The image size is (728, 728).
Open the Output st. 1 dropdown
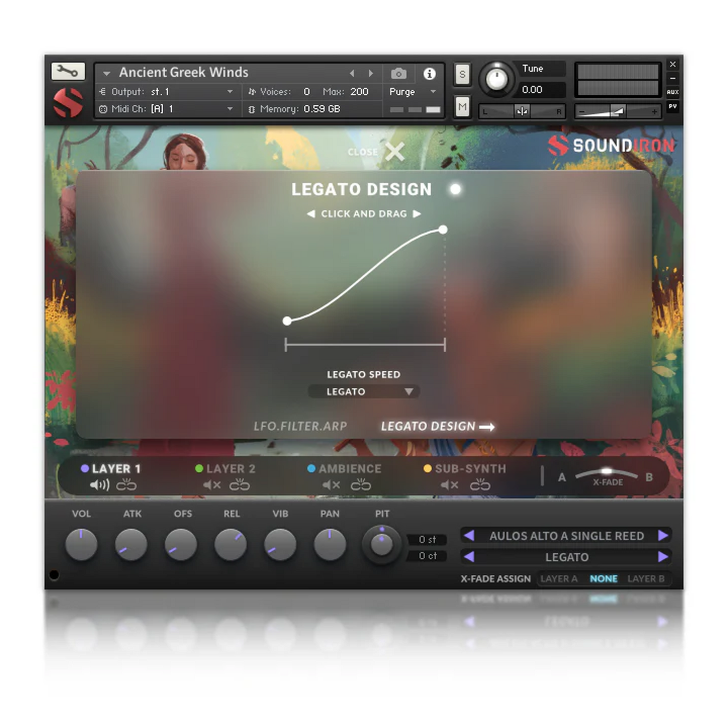click(x=230, y=92)
